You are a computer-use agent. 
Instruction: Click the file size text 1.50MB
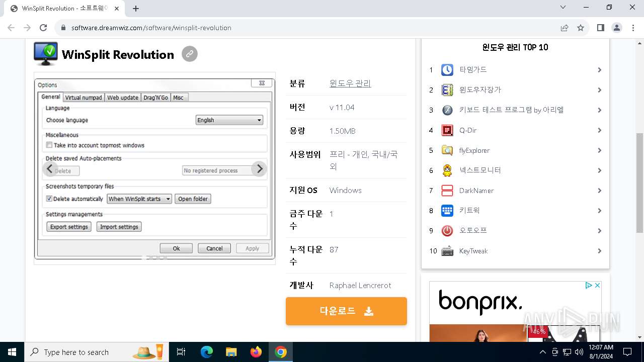(x=343, y=131)
